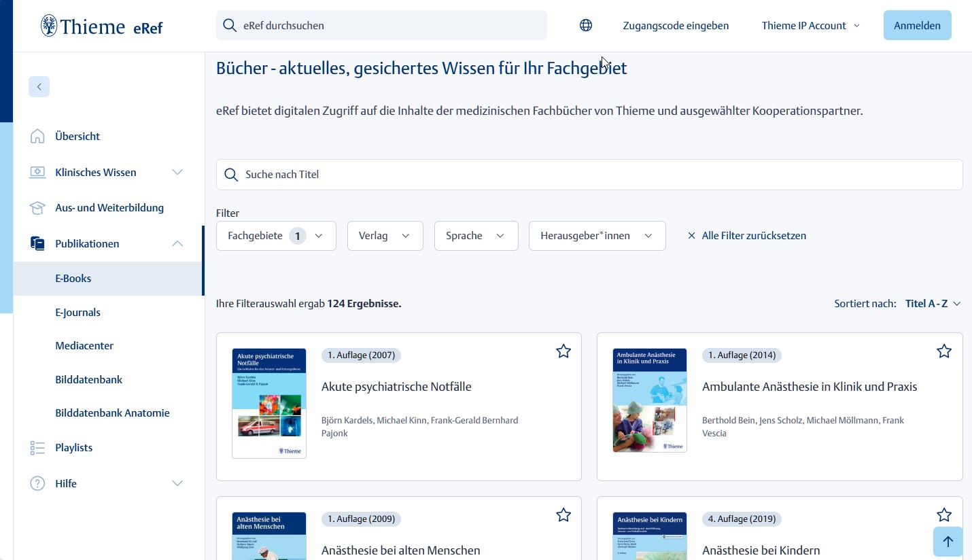Click the Playlists list icon
This screenshot has width=972, height=560.
point(37,447)
